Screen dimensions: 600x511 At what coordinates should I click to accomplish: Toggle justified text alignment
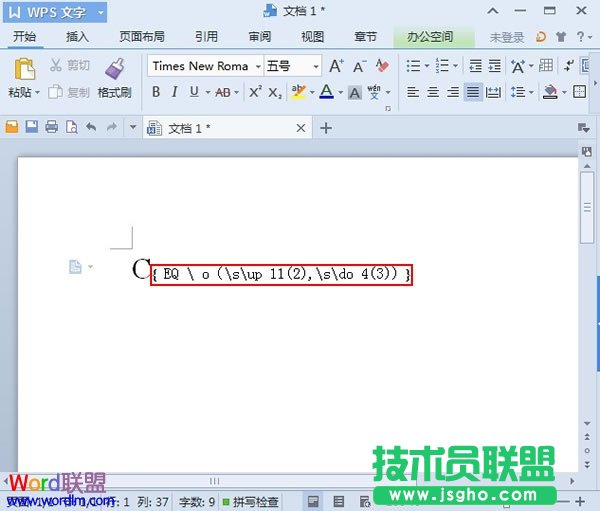(x=473, y=92)
